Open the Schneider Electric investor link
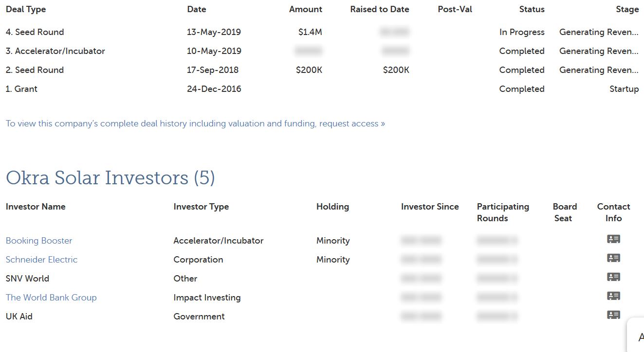644x352 pixels. coord(41,260)
